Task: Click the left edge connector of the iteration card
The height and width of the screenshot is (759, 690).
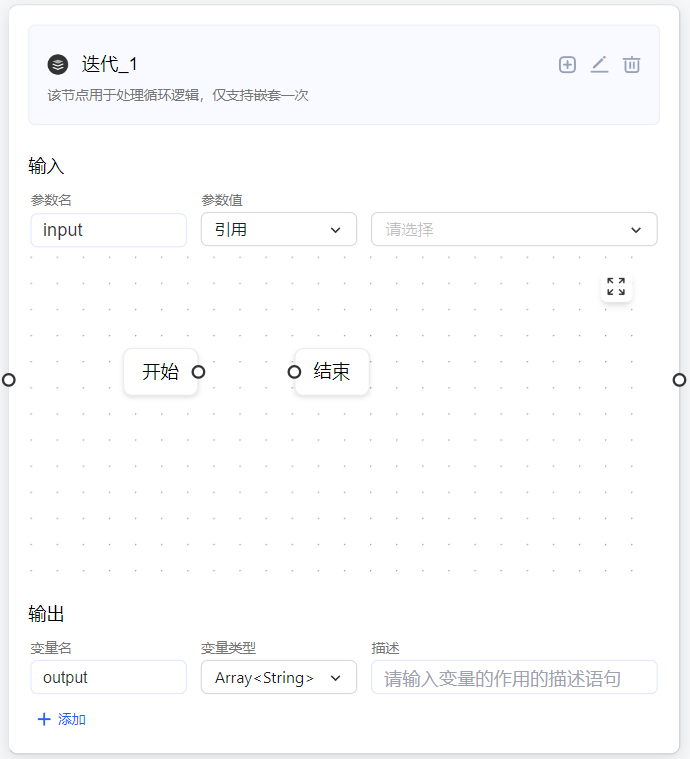Action: (9, 380)
